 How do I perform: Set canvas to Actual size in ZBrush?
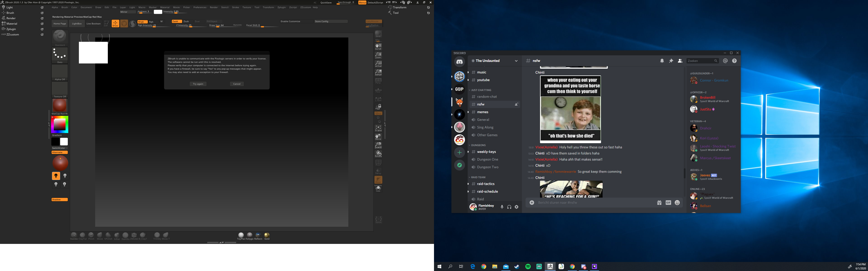378,64
